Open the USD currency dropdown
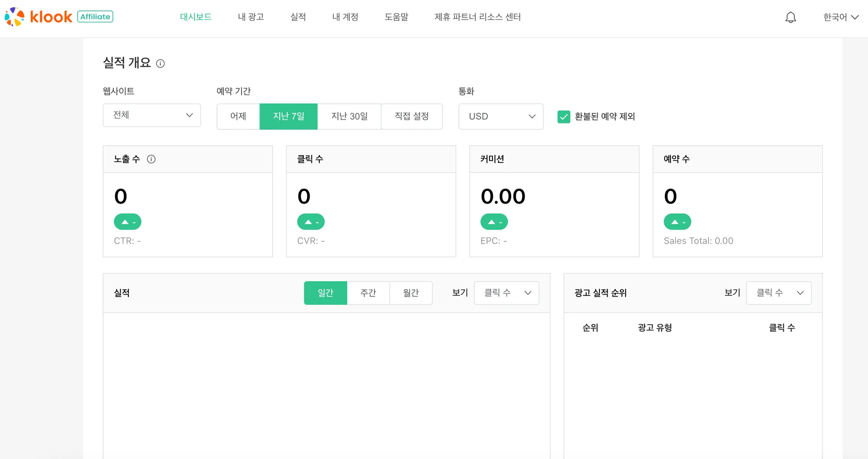 501,116
